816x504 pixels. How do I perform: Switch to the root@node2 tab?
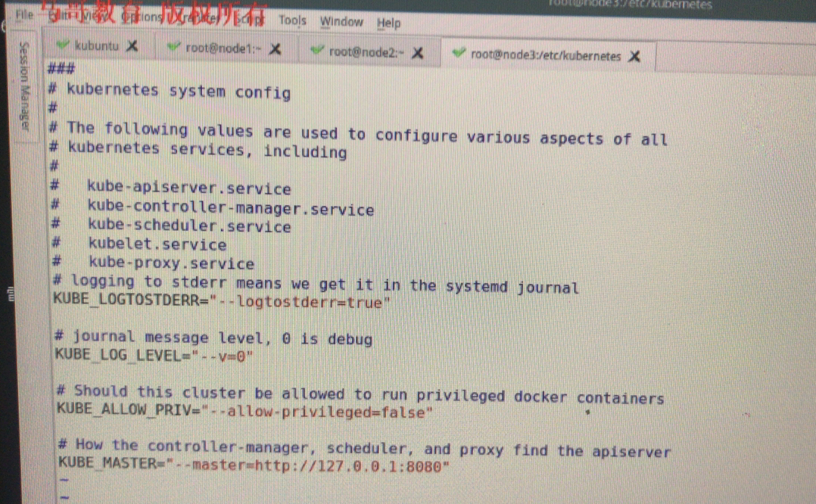coord(366,51)
